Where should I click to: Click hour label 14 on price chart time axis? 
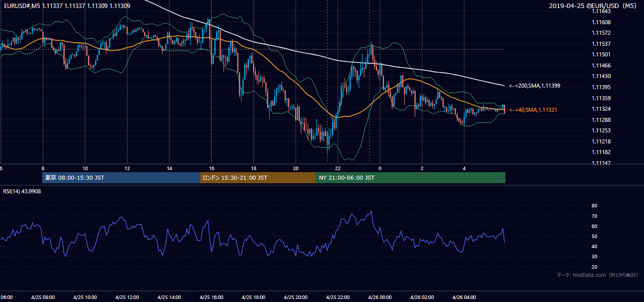(x=169, y=168)
